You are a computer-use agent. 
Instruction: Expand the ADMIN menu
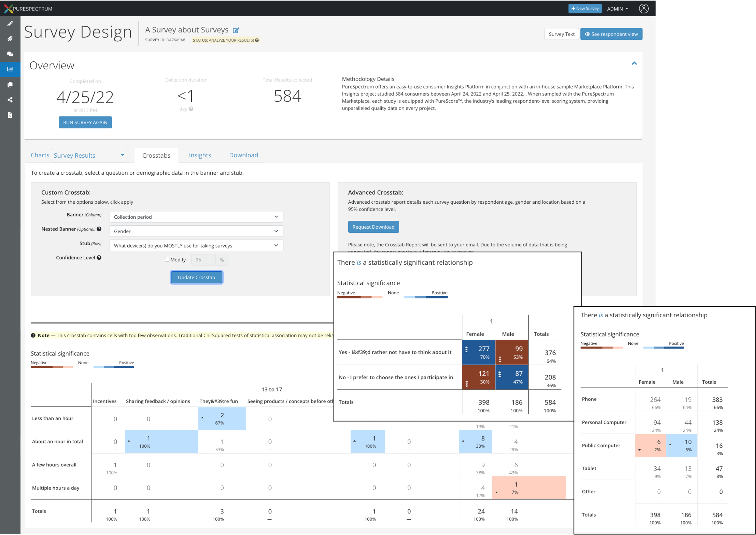pos(617,8)
